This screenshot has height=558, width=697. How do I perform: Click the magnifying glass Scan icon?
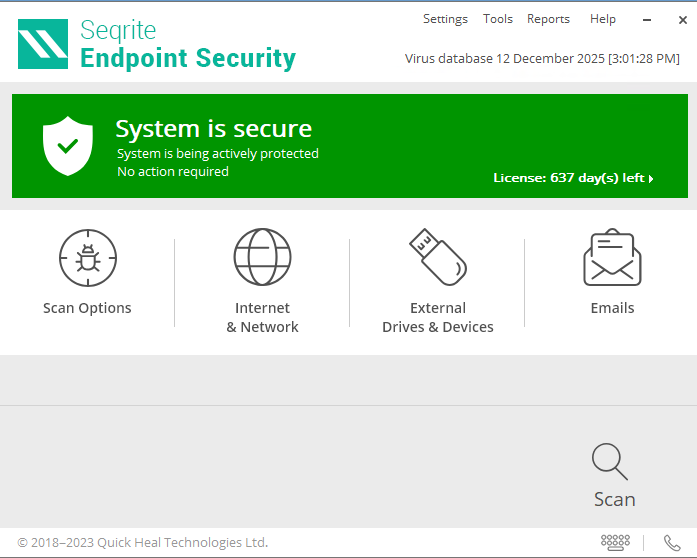609,461
